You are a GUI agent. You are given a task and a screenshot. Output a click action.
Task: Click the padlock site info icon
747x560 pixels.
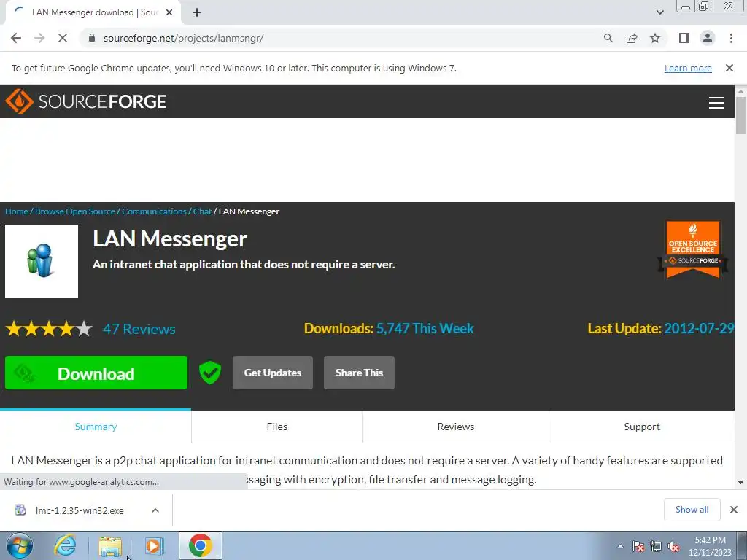pyautogui.click(x=92, y=38)
